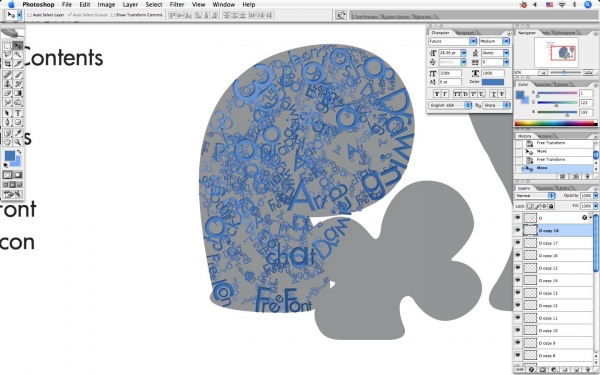
Task: Open the Futura font family dropdown
Action: pos(473,41)
